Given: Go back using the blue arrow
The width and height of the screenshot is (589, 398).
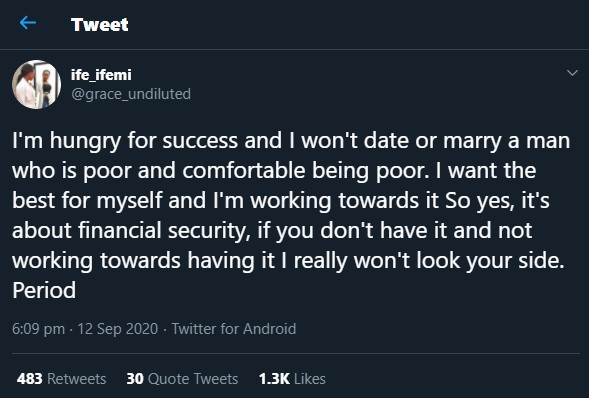Looking at the screenshot, I should 28,23.
